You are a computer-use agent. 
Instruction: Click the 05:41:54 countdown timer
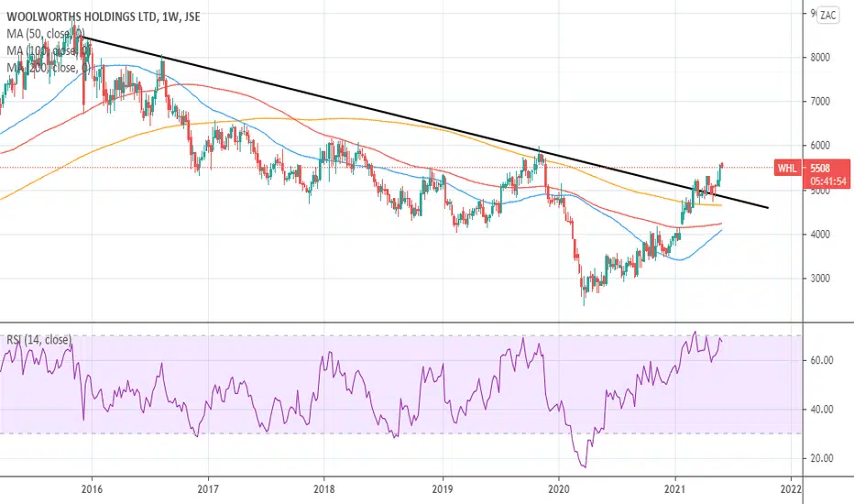coord(828,181)
